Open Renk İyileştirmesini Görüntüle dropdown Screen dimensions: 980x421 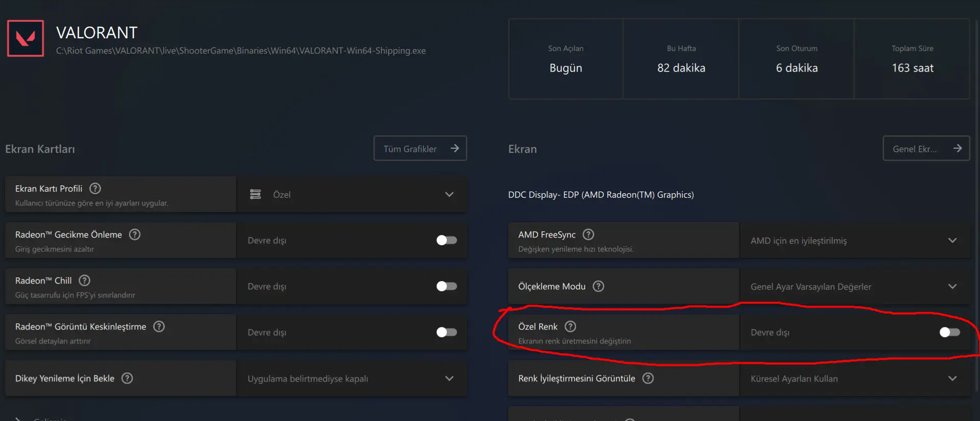854,378
